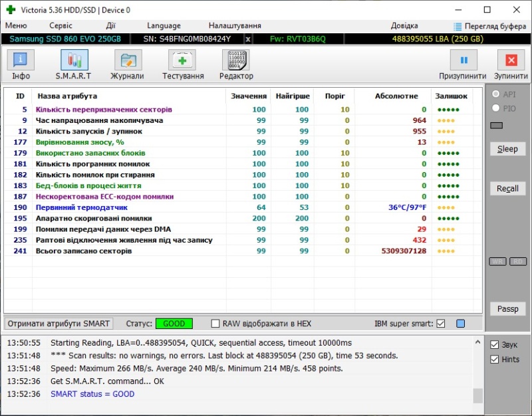This screenshot has width=532, height=416.
Task: Click the Найгірше column header
Action: point(293,96)
